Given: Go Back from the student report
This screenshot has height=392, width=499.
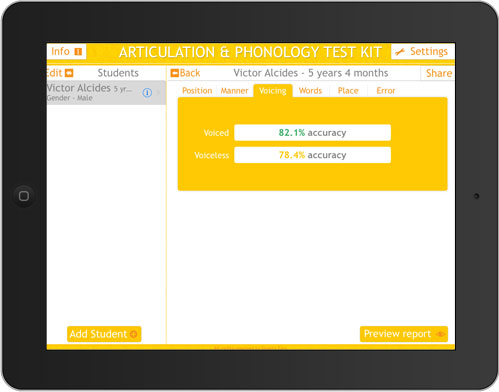Looking at the screenshot, I should 186,73.
